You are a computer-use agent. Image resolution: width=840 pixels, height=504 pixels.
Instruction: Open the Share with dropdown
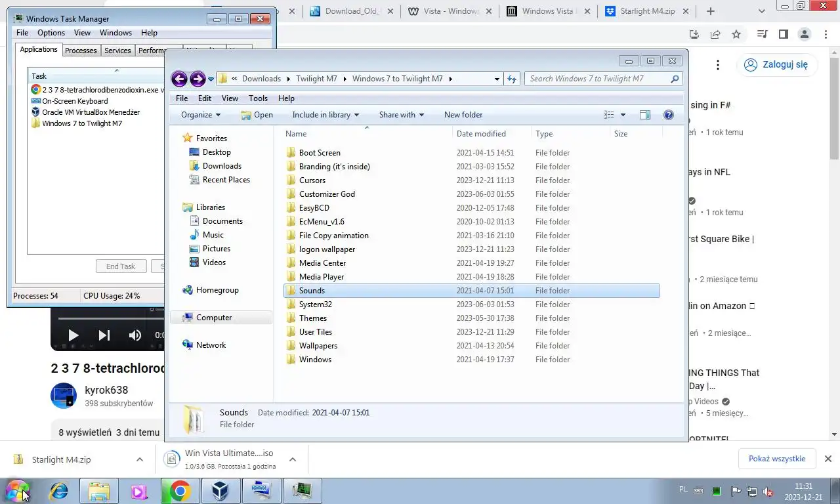(402, 115)
